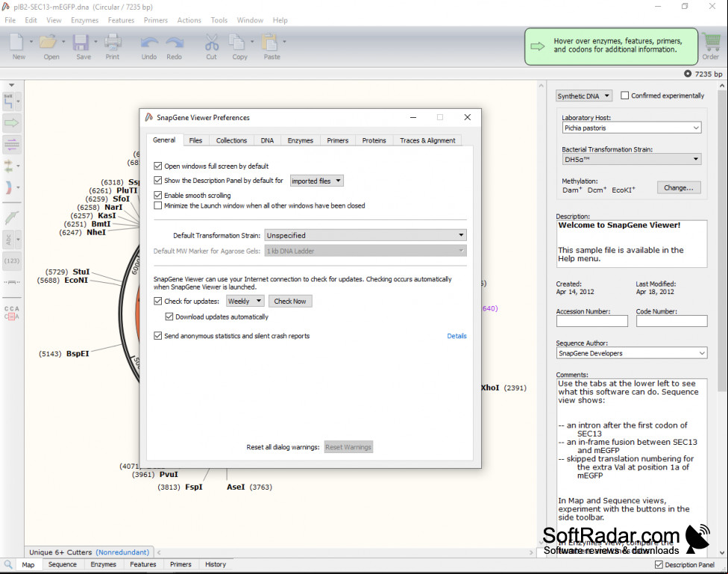728x574 pixels.
Task: Click the translations arrows sidebar icon
Action: (8, 166)
